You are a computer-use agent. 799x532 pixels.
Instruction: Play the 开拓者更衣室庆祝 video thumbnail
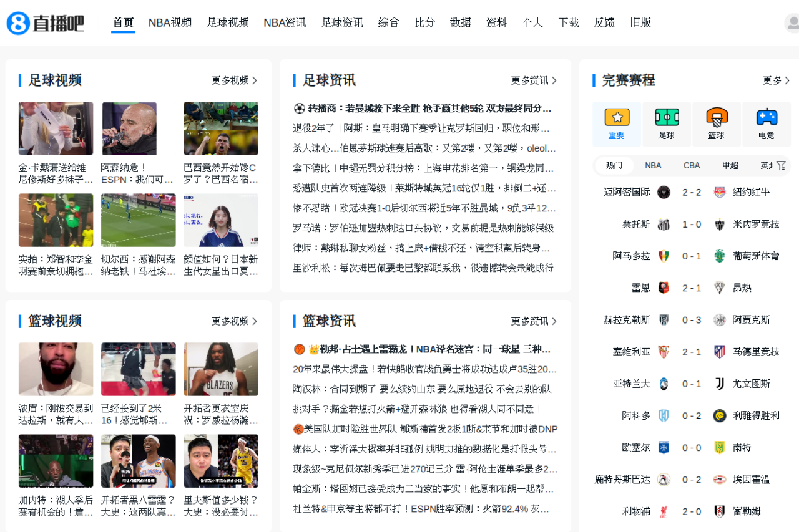(x=221, y=369)
